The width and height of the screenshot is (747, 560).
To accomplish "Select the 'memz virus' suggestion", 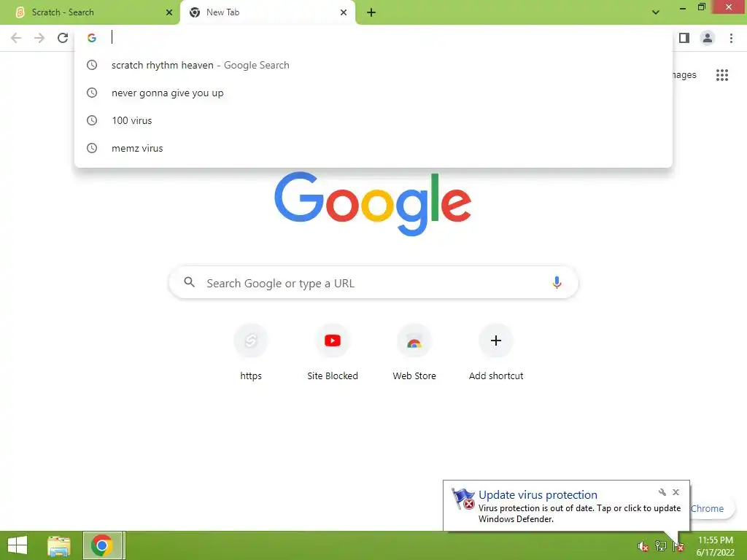I will click(373, 148).
